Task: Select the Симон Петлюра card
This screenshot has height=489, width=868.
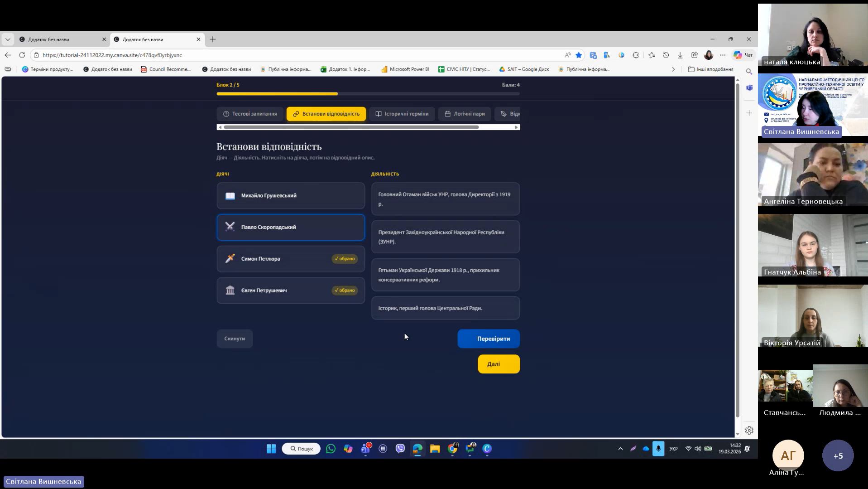Action: (x=291, y=259)
